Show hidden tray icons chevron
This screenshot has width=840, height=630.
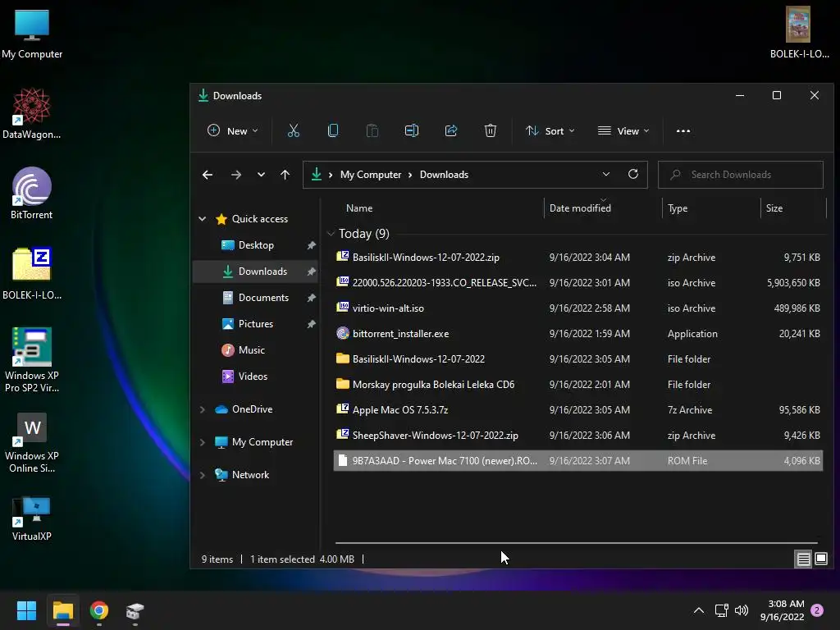click(699, 610)
